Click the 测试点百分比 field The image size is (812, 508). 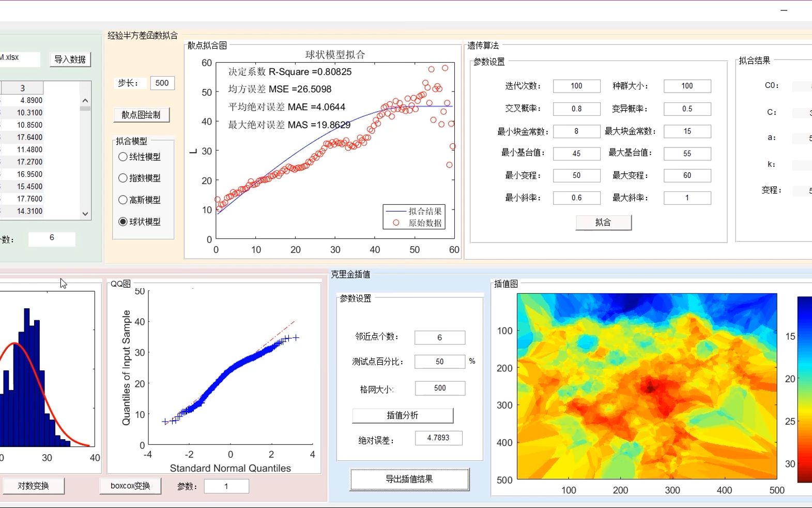[440, 362]
